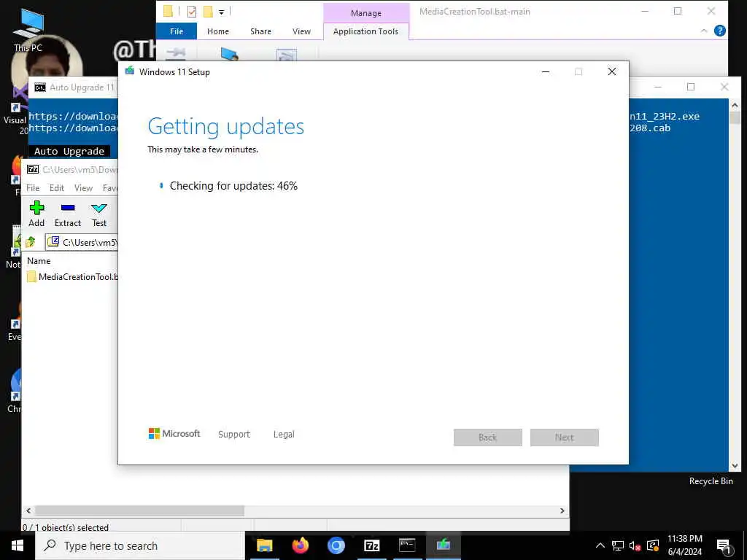Click console scrollbar down arrow
The image size is (747, 560).
735,466
